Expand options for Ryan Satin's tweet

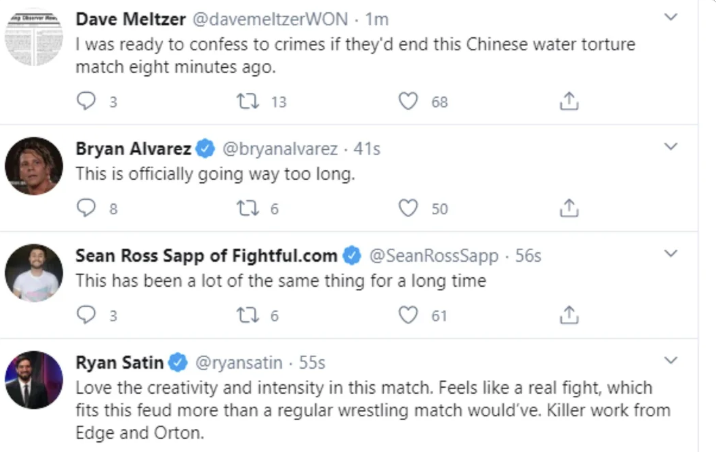click(x=672, y=361)
